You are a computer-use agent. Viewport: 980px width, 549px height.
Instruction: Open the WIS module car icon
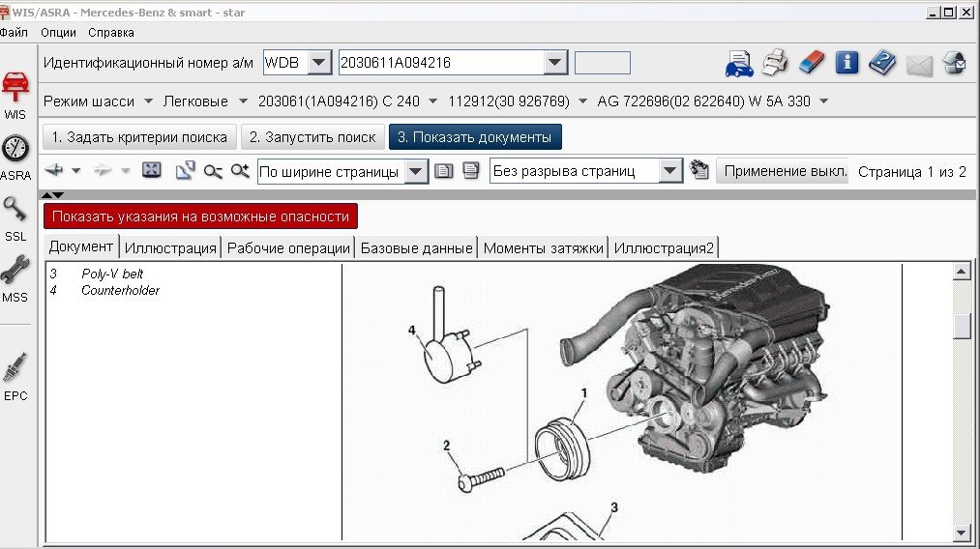(x=15, y=87)
